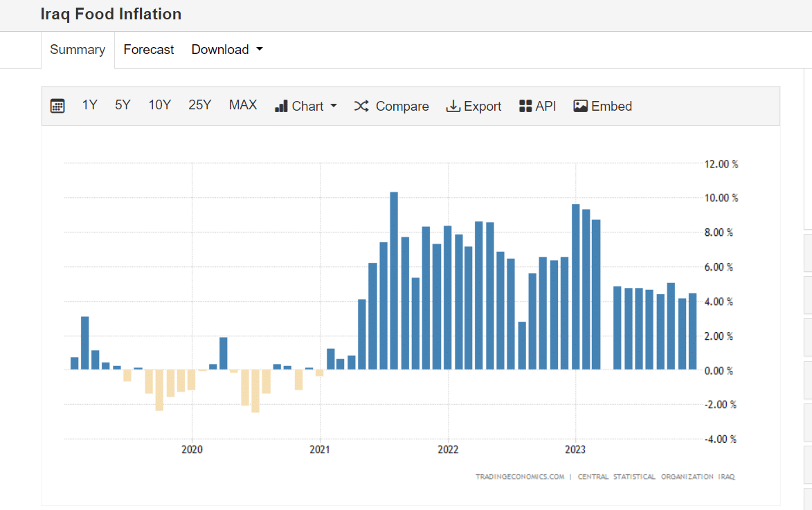Click the lowest negative beige bar in 2020
This screenshot has height=510, width=812.
[255, 391]
